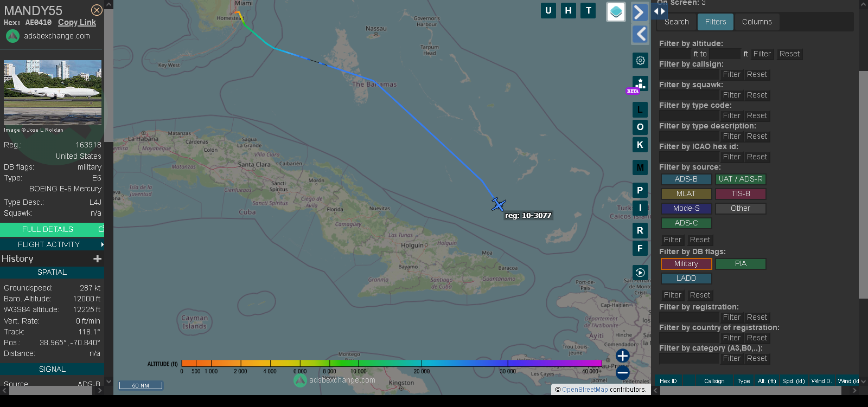The image size is (868, 407).
Task: Zoom in the map with plus button
Action: click(x=623, y=356)
